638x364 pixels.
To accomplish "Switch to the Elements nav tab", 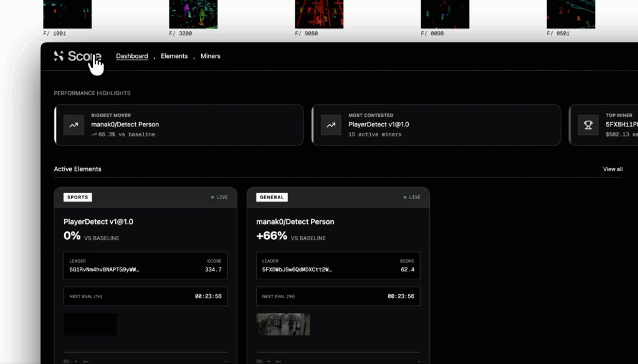I will pyautogui.click(x=174, y=56).
